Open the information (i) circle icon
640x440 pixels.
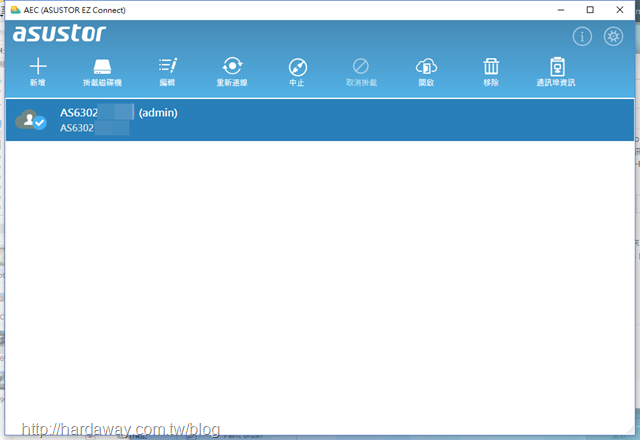point(582,36)
